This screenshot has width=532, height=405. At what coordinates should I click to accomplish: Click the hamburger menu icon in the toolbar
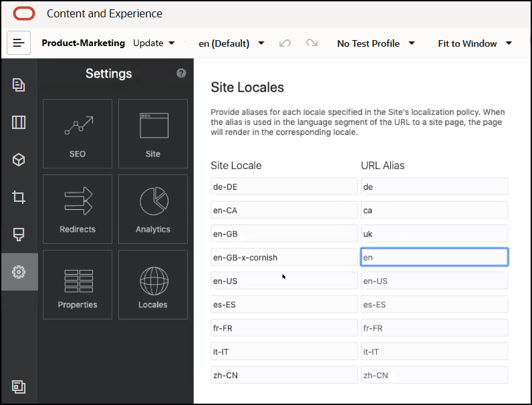[x=19, y=43]
